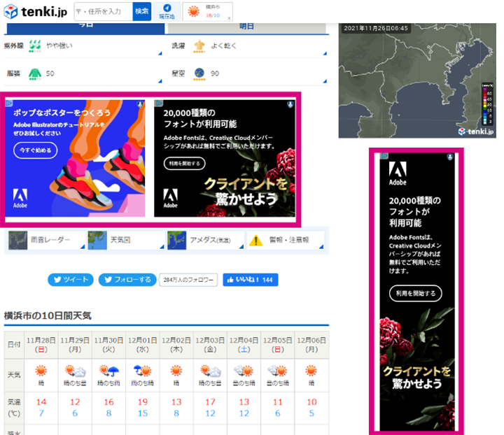Open the 284万人のフォロワー follower count
This screenshot has width=504, height=435.
(x=188, y=280)
